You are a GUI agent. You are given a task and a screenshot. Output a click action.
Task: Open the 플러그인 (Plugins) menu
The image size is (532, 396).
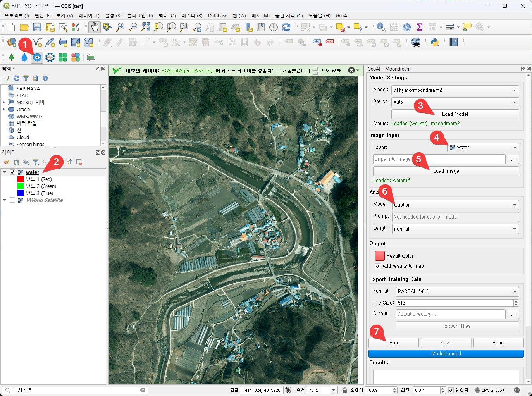click(x=140, y=16)
